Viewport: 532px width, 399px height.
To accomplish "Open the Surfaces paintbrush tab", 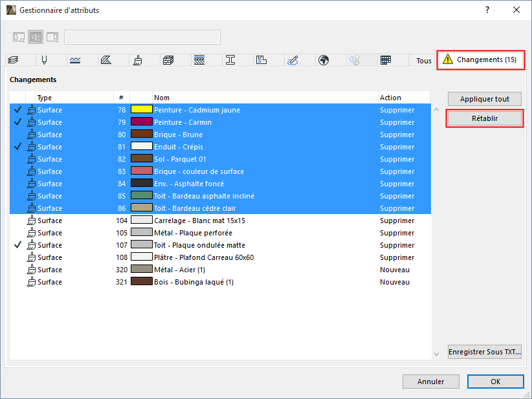I will point(137,60).
